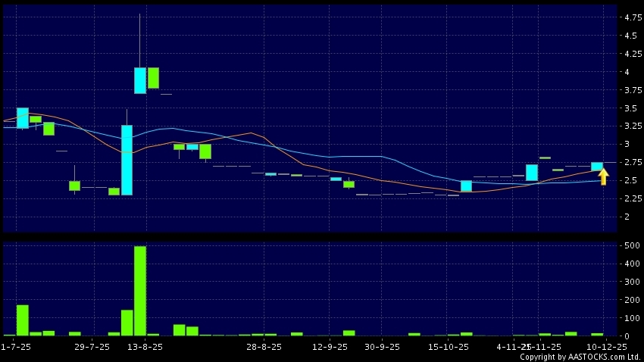The width and height of the screenshot is (644, 362).
Task: Click the yellow up arrow marker
Action: (603, 177)
